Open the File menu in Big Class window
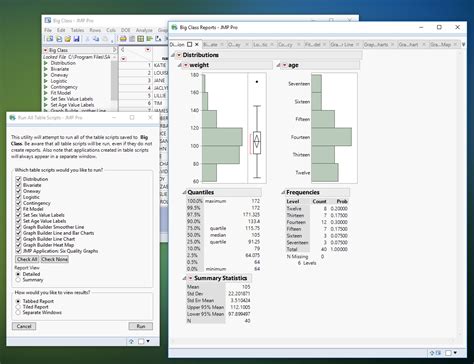The width and height of the screenshot is (474, 364). 48,30
